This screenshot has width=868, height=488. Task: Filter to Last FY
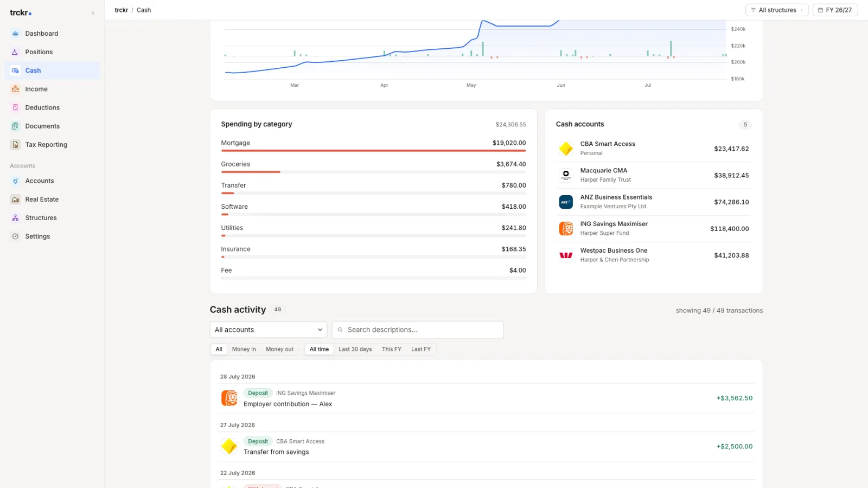pos(421,349)
